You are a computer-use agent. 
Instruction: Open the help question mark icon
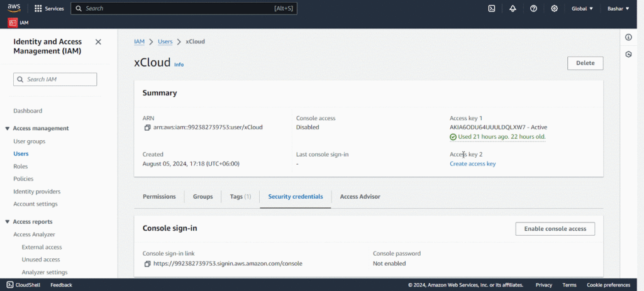[533, 8]
